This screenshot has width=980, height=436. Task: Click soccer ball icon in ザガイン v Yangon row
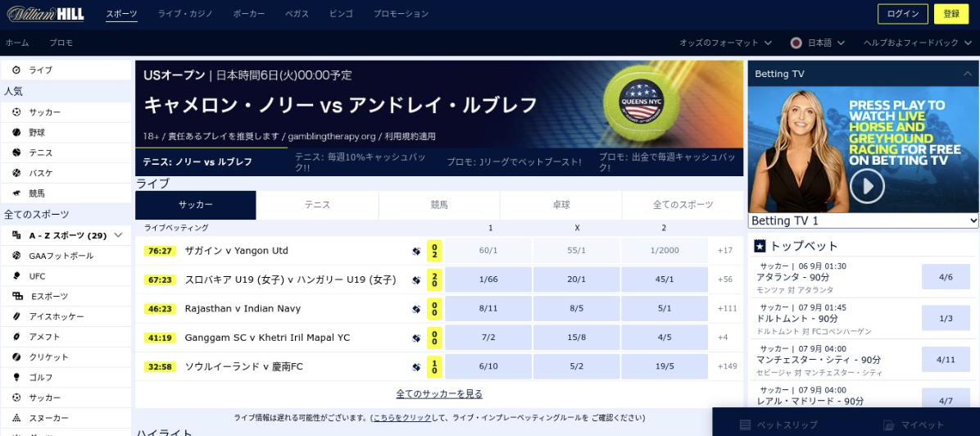(x=416, y=252)
